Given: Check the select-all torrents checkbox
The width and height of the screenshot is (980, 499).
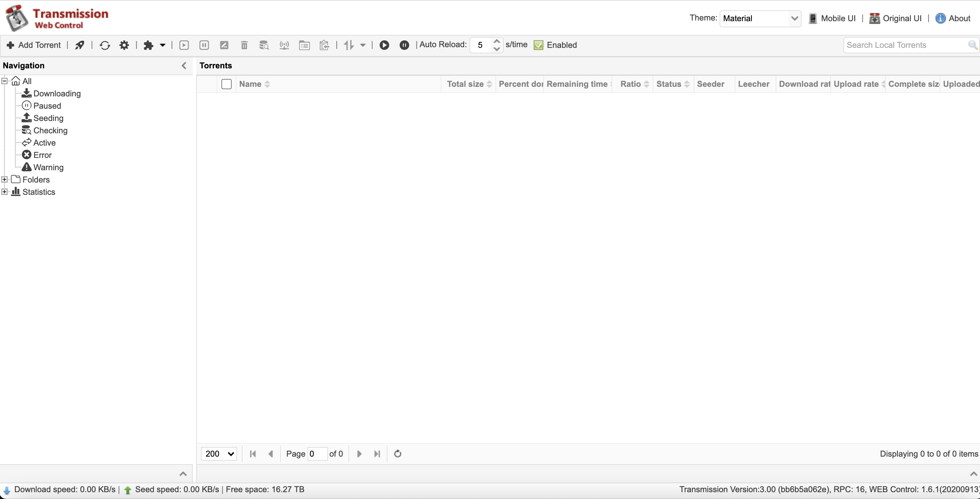Looking at the screenshot, I should pos(226,84).
